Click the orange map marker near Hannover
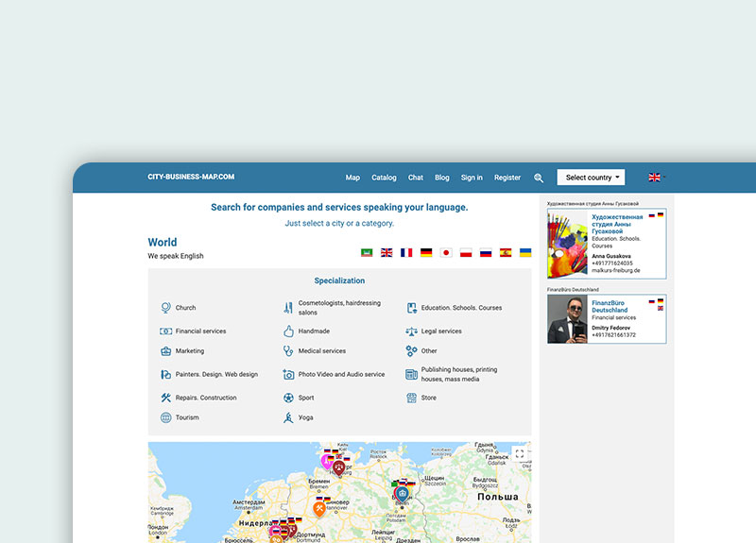Image resolution: width=756 pixels, height=543 pixels. (x=319, y=509)
